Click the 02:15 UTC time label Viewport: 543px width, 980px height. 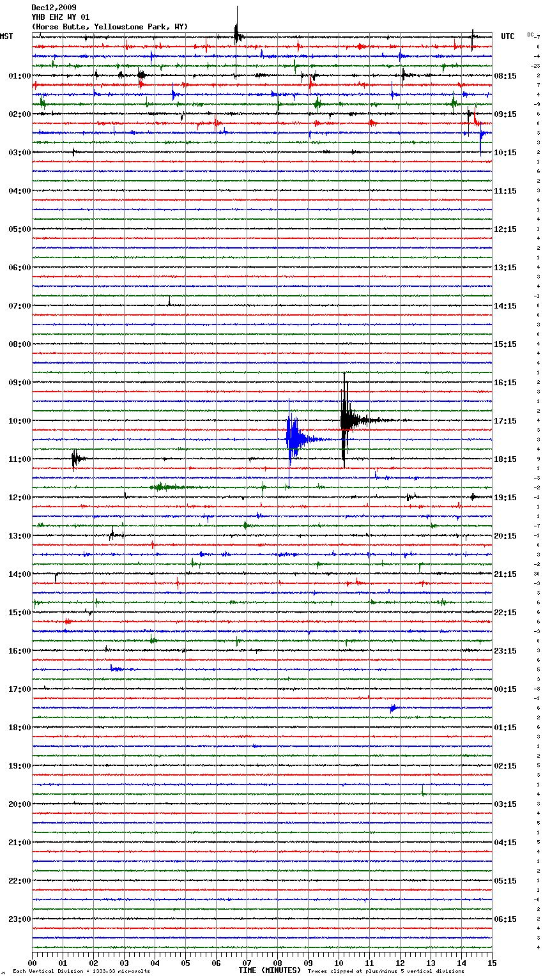pos(505,766)
